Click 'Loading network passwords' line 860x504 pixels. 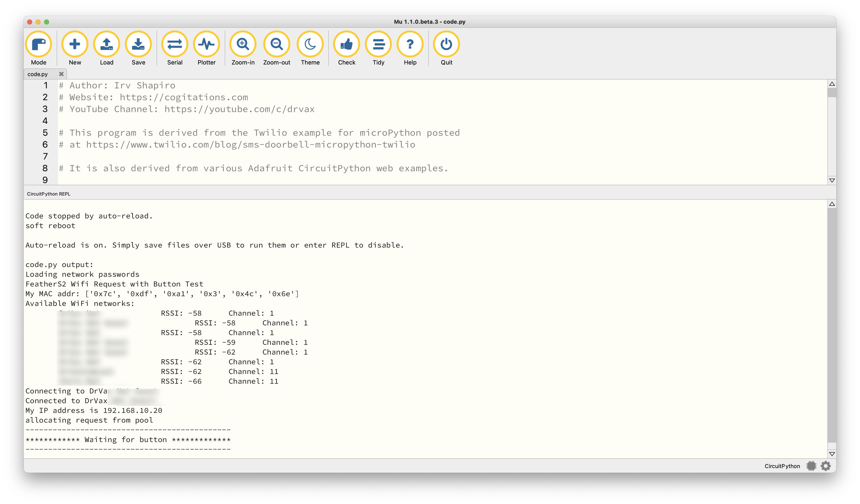point(83,274)
